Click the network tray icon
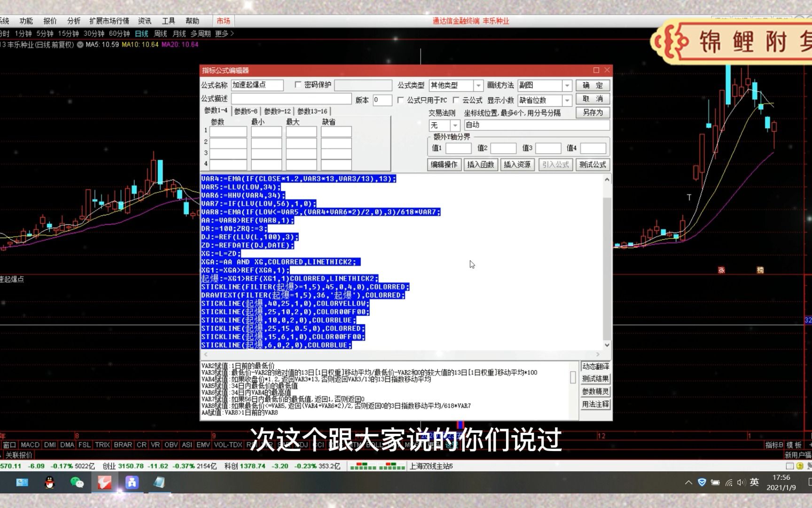812x508 pixels. [x=729, y=483]
